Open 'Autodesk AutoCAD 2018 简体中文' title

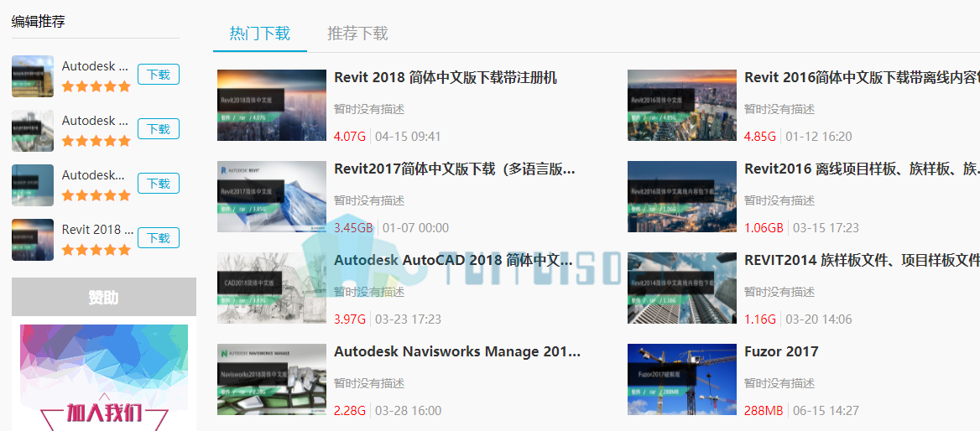pos(455,260)
